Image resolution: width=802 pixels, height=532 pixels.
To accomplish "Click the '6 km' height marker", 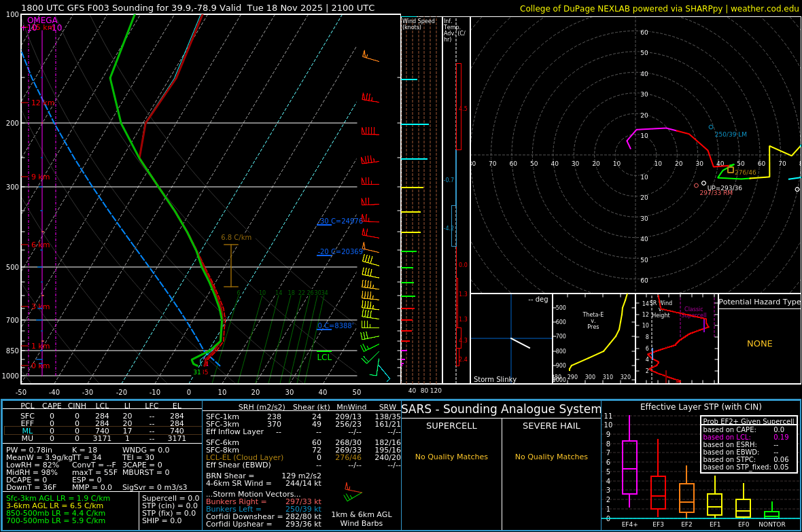I will pyautogui.click(x=40, y=245).
